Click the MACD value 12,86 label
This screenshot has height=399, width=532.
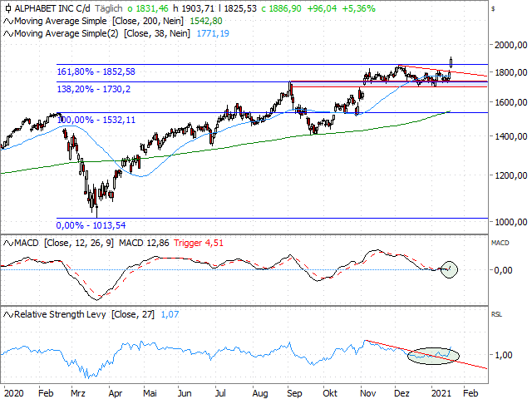pyautogui.click(x=144, y=243)
